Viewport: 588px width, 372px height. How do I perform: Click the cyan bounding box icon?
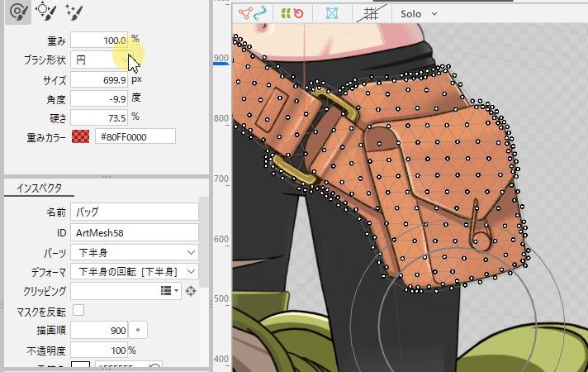click(x=331, y=13)
